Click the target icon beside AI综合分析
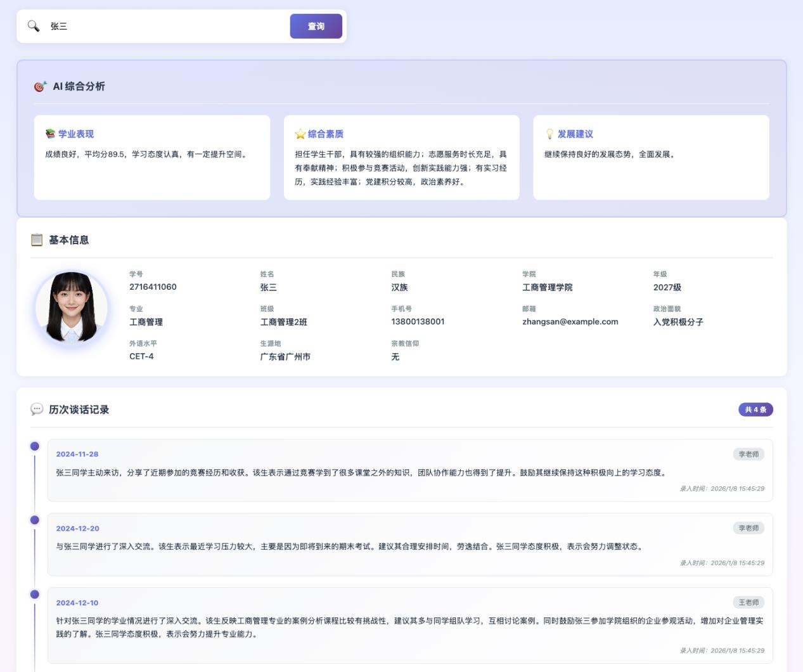This screenshot has width=803, height=672. coord(40,87)
